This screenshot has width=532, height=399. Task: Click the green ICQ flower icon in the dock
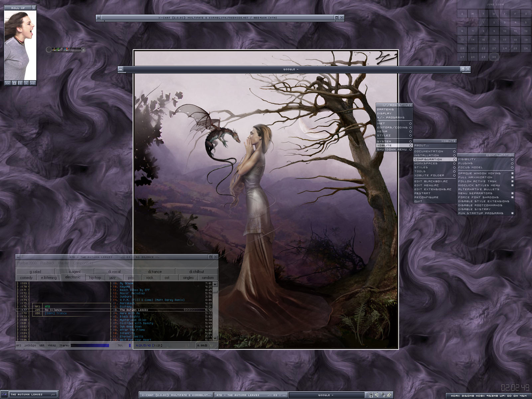pyautogui.click(x=58, y=50)
